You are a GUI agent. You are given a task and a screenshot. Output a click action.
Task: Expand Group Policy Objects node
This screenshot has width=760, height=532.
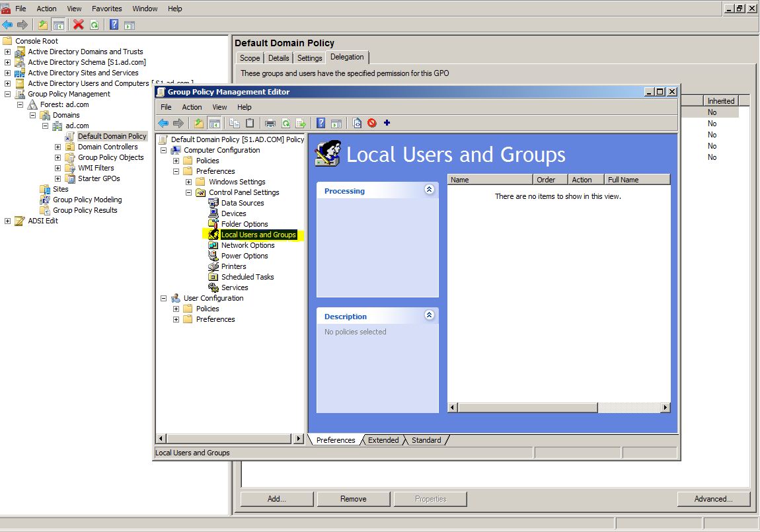coord(57,157)
